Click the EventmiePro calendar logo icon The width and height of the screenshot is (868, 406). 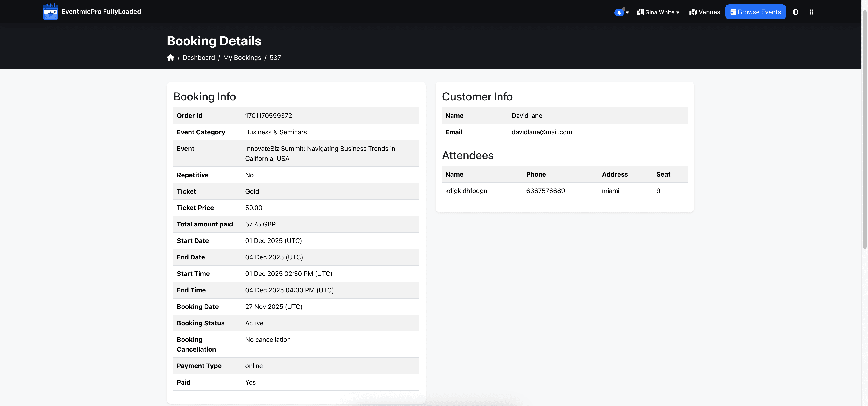point(51,12)
